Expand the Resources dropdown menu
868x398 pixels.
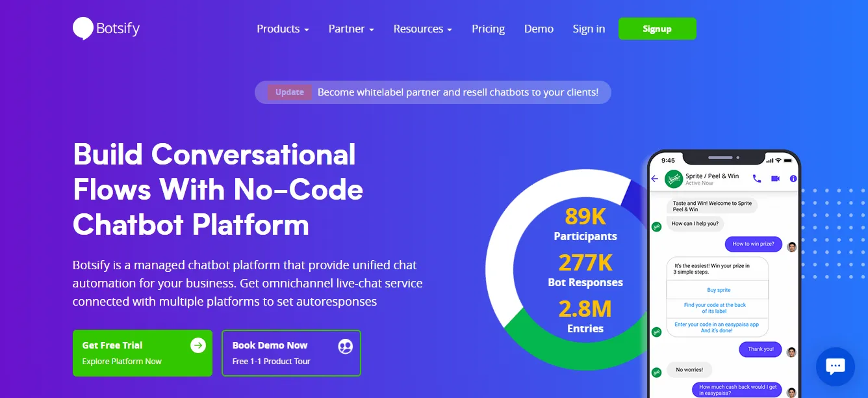pos(423,29)
